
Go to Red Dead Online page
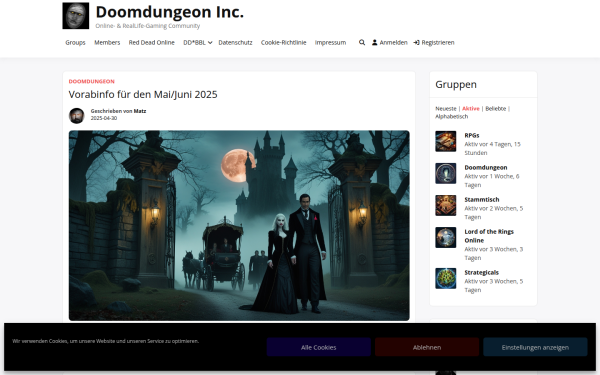[x=152, y=42]
